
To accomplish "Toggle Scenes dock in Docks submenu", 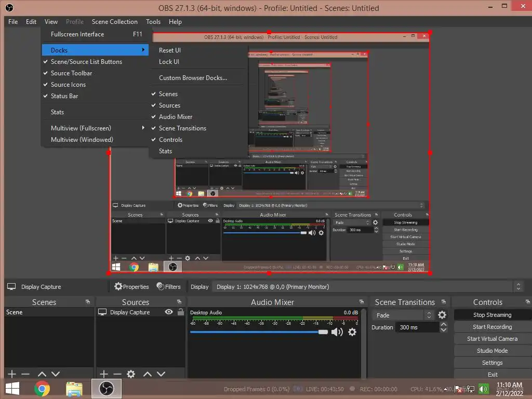I will pos(198,94).
